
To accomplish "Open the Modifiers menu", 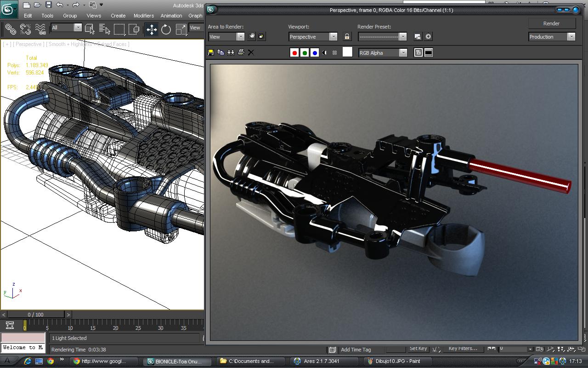I will 144,16.
